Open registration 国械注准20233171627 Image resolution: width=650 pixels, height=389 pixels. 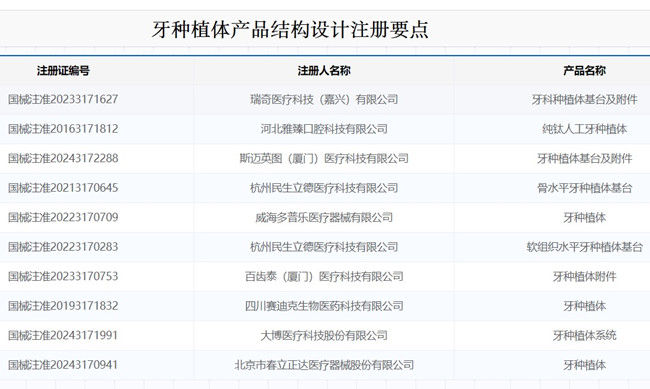pyautogui.click(x=63, y=100)
